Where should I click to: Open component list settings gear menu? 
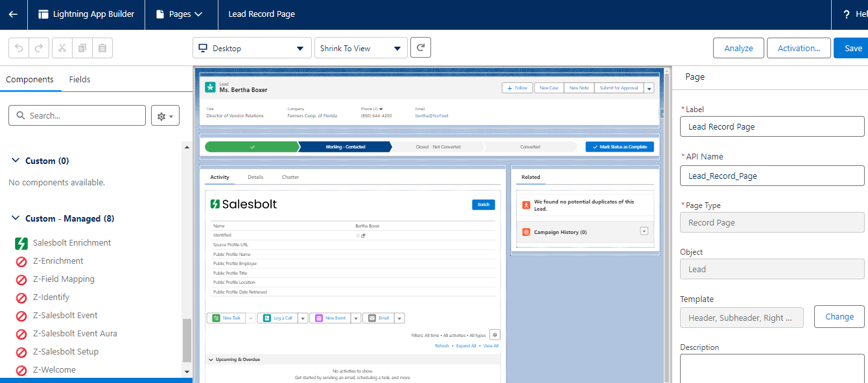click(x=165, y=116)
